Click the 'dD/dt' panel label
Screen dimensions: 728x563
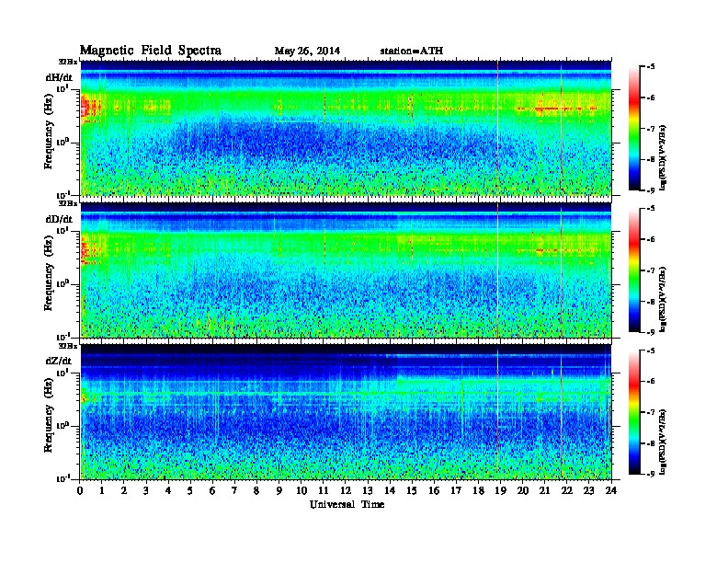click(59, 219)
